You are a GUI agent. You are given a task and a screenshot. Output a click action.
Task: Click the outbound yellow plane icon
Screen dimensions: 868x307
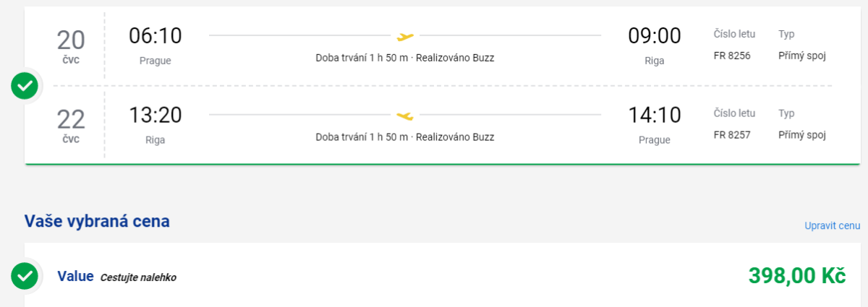tap(405, 35)
